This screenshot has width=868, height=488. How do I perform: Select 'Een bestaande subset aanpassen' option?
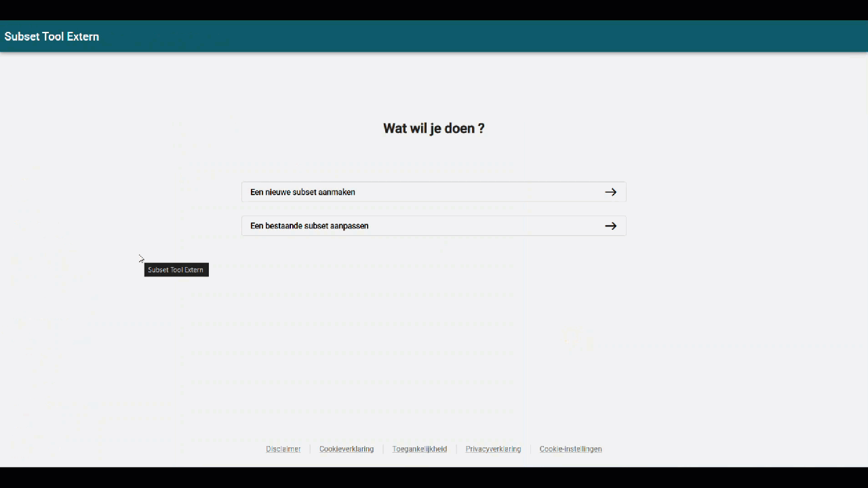pyautogui.click(x=433, y=226)
